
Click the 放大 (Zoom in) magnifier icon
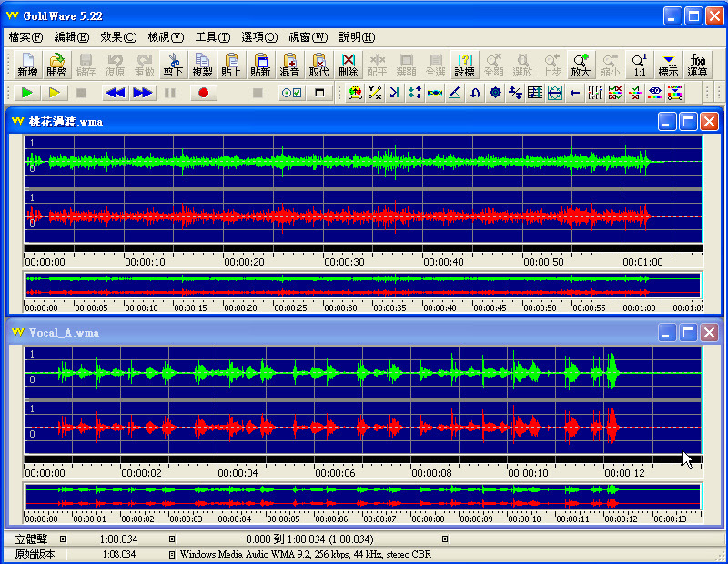[581, 65]
